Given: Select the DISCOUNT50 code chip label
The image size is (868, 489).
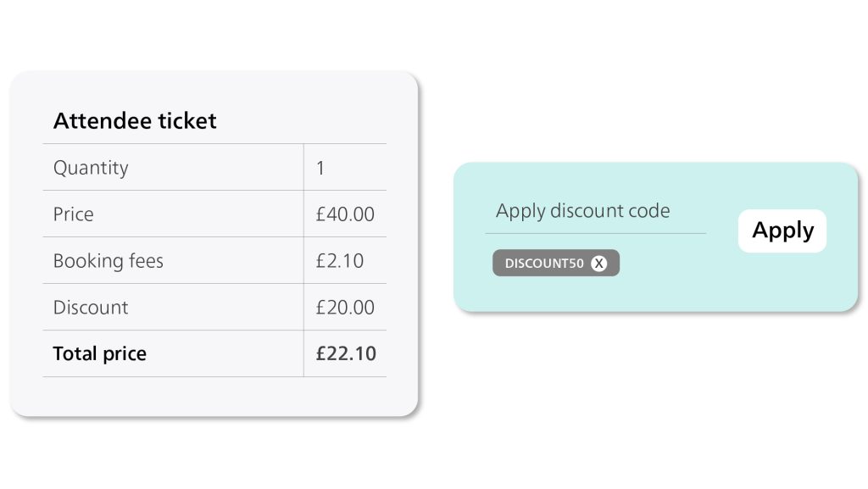Looking at the screenshot, I should tap(544, 264).
